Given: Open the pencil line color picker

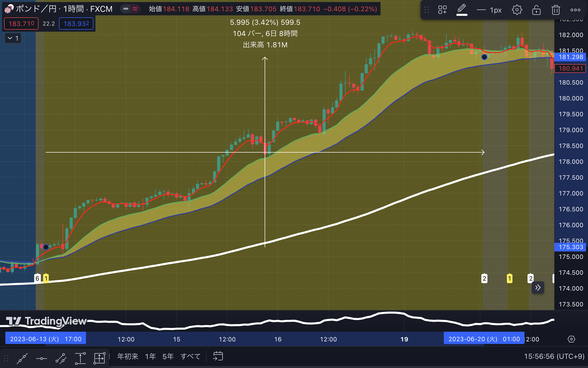Looking at the screenshot, I should [462, 9].
